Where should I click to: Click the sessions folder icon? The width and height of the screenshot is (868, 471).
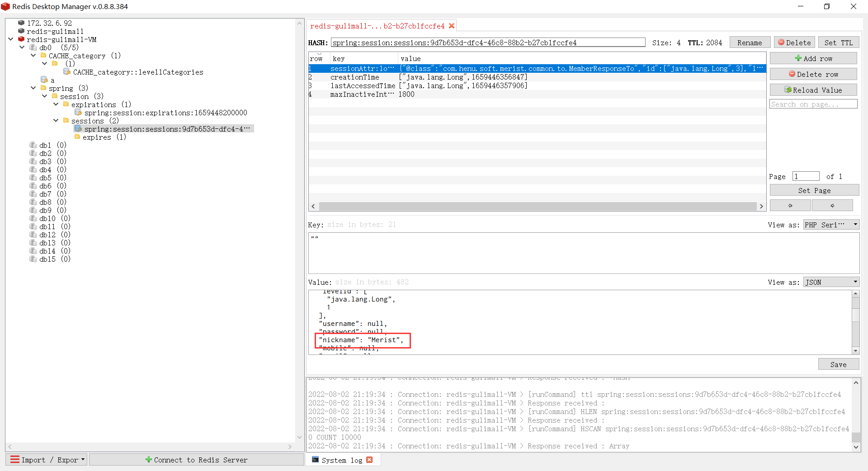pos(66,120)
